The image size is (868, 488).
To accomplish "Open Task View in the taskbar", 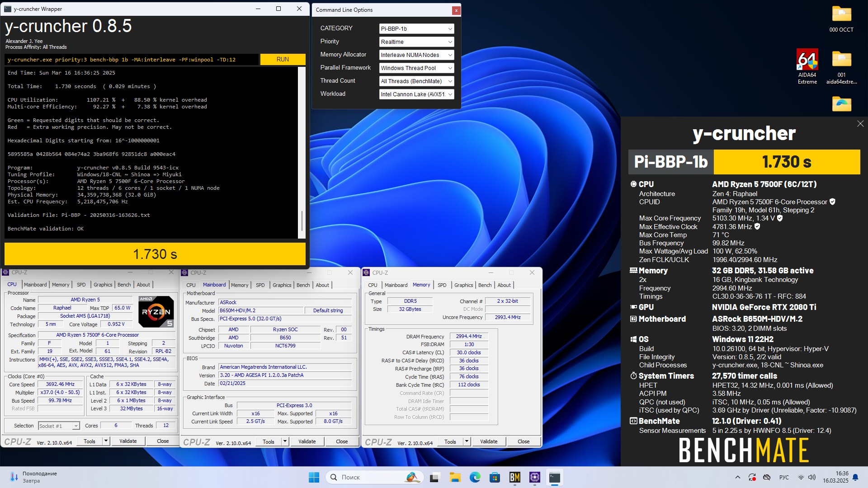I will 435,477.
